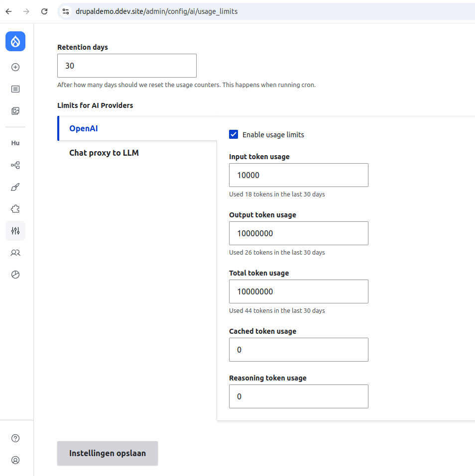Open the Media sidebar icon
Image resolution: width=475 pixels, height=476 pixels.
click(x=15, y=111)
